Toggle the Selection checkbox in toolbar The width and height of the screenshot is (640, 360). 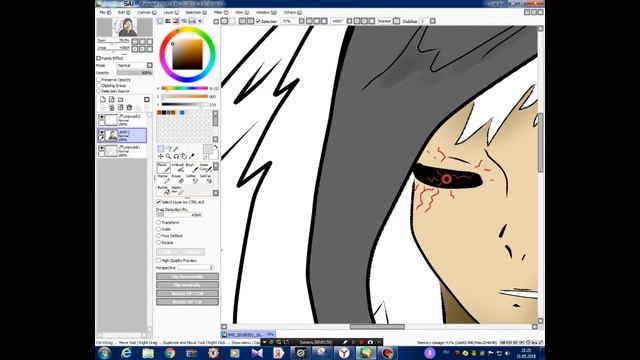pyautogui.click(x=258, y=21)
